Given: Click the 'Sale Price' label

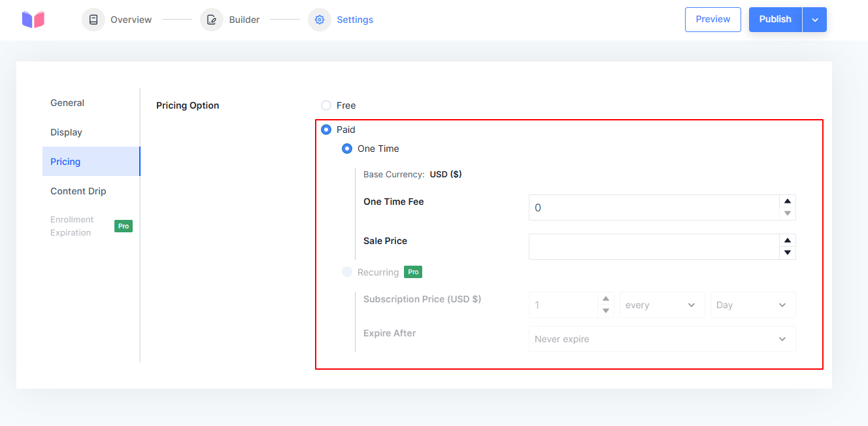Looking at the screenshot, I should pos(385,241).
